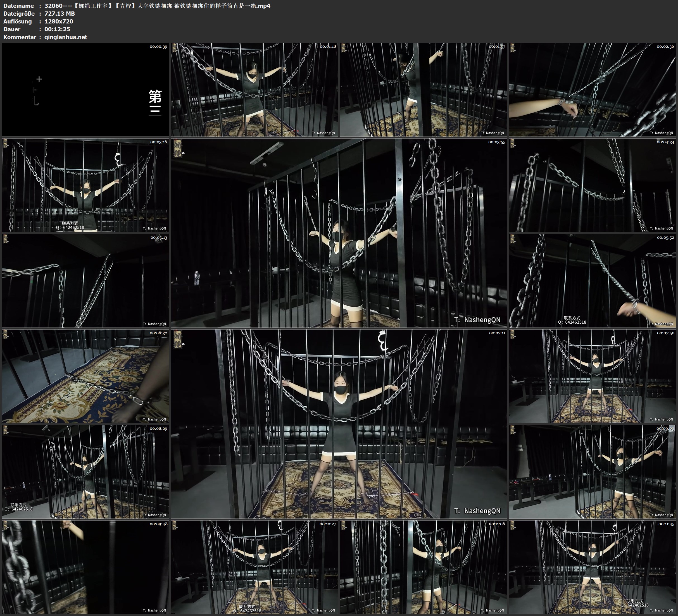Open the thumbnail stamped 00:03:16
678x616 pixels.
(85, 185)
